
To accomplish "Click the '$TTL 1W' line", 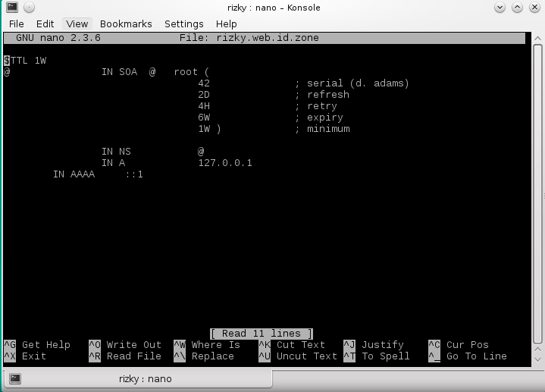I will (x=25, y=61).
